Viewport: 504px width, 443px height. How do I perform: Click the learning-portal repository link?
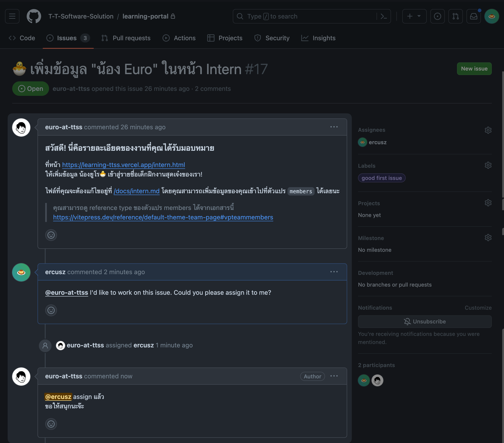pos(145,16)
